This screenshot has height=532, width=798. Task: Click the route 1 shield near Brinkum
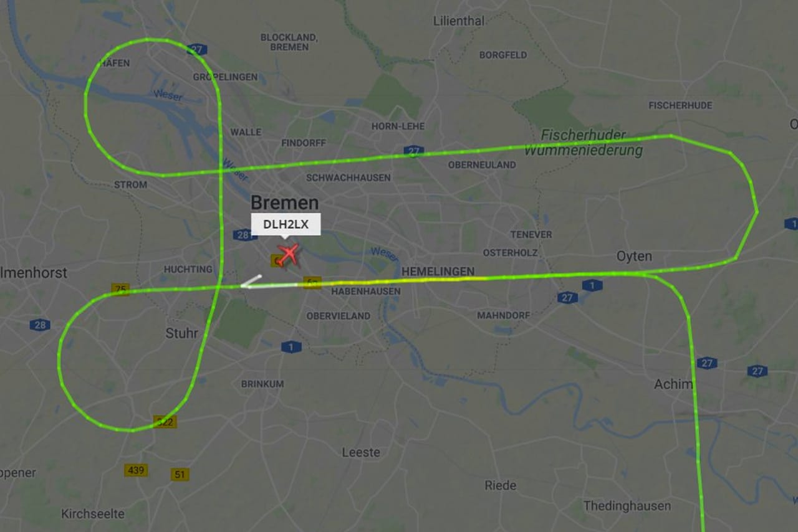point(291,346)
